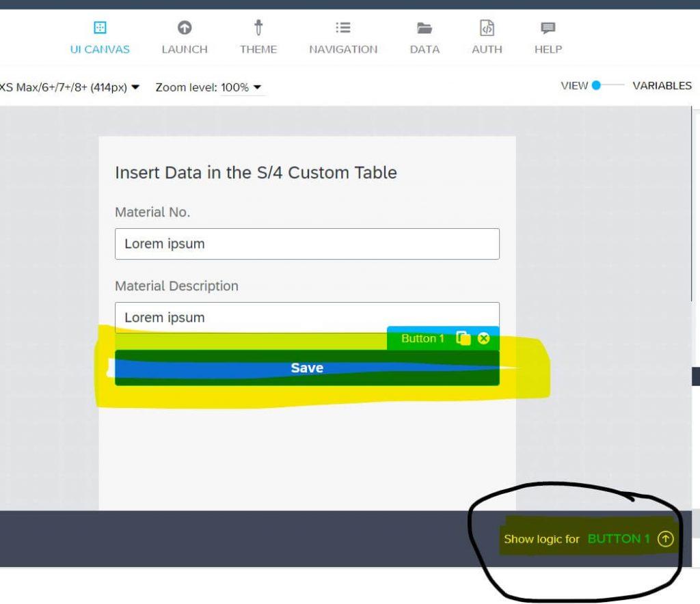Open the Auth tab
Screen dimensions: 700x604
click(487, 38)
